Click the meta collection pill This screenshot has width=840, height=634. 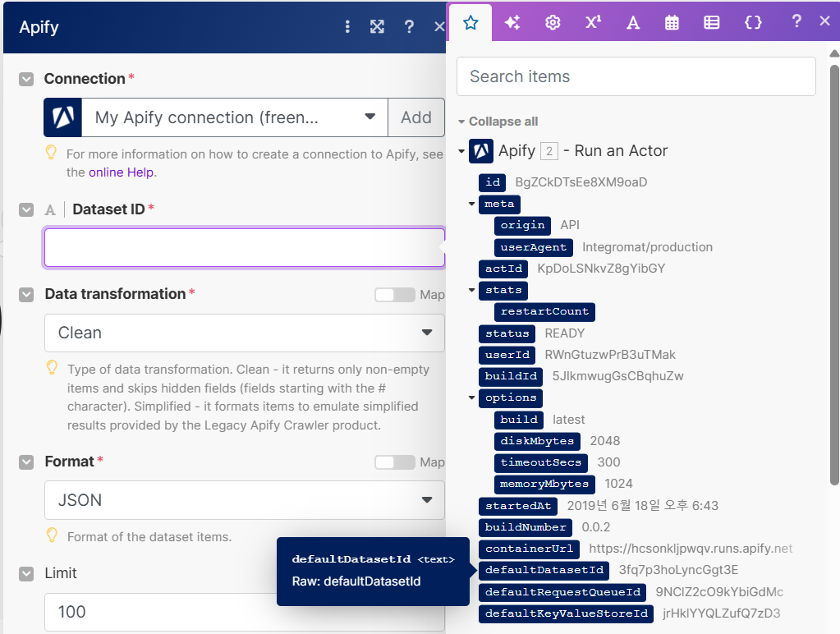tap(499, 204)
